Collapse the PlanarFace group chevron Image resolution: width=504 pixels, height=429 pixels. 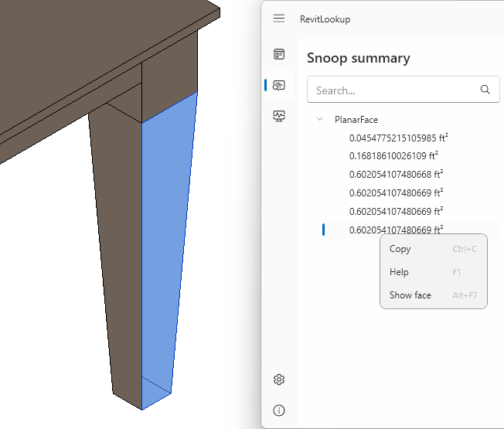319,120
